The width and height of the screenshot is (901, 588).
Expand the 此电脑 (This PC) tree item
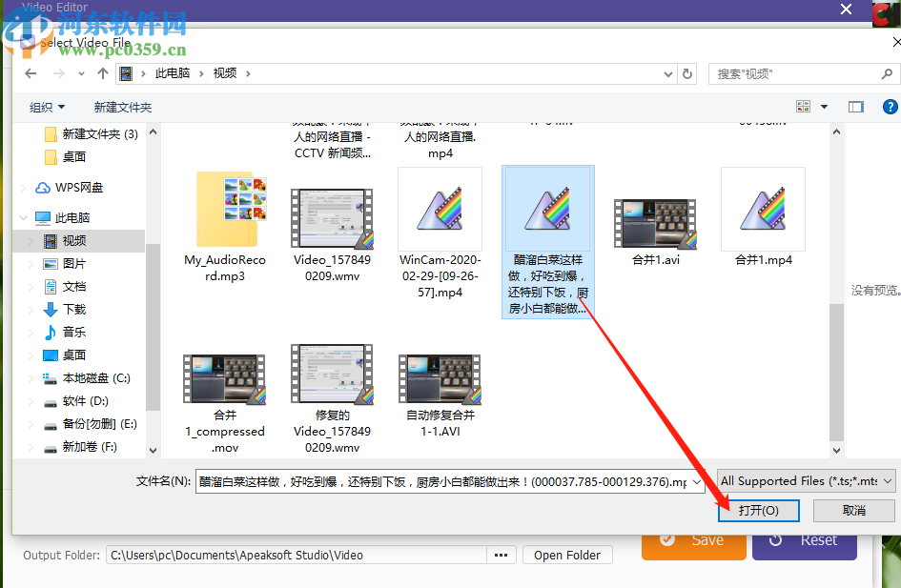[23, 217]
